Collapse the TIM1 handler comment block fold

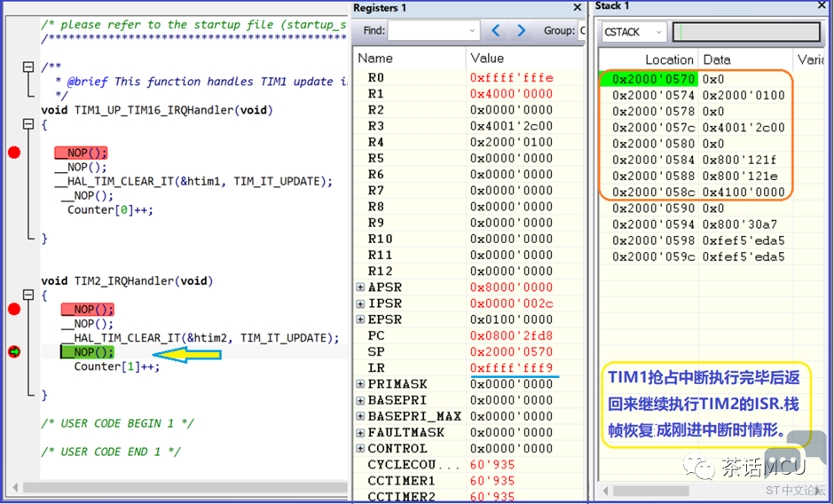pos(28,67)
